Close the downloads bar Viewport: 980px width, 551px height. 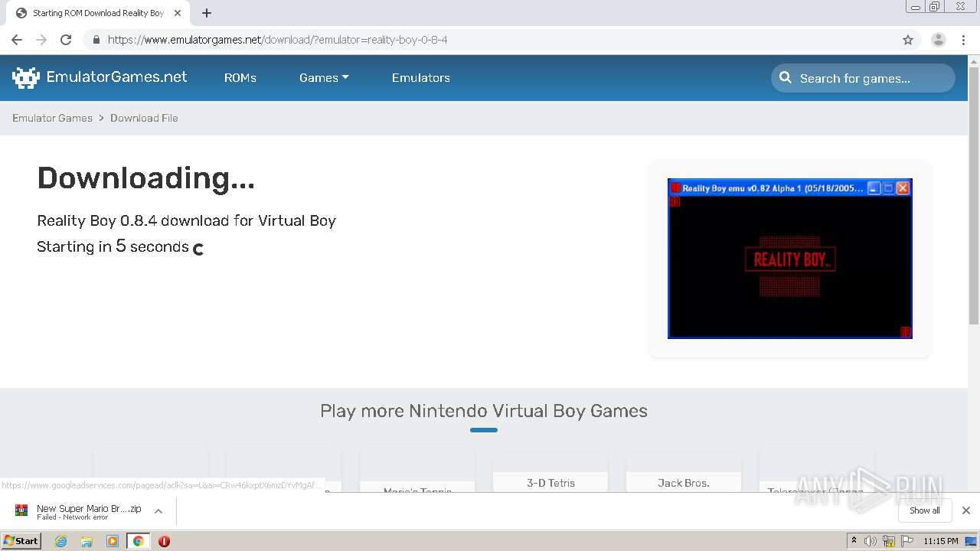click(966, 510)
